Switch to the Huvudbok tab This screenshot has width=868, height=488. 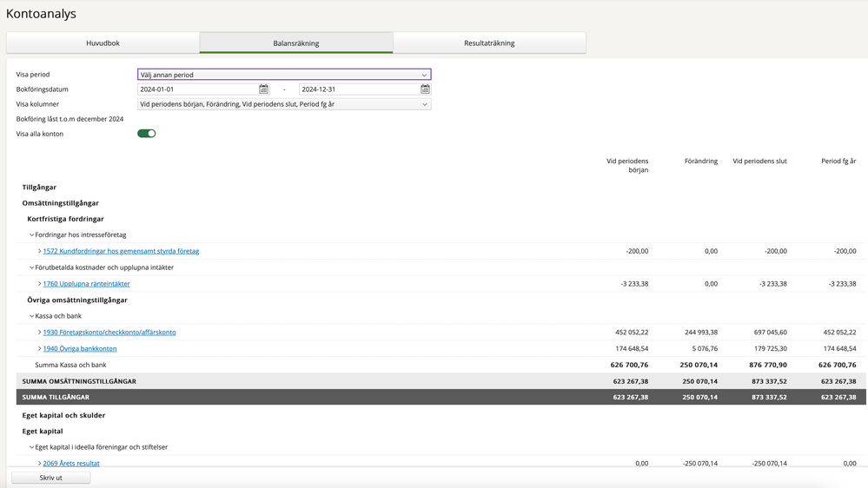point(103,43)
